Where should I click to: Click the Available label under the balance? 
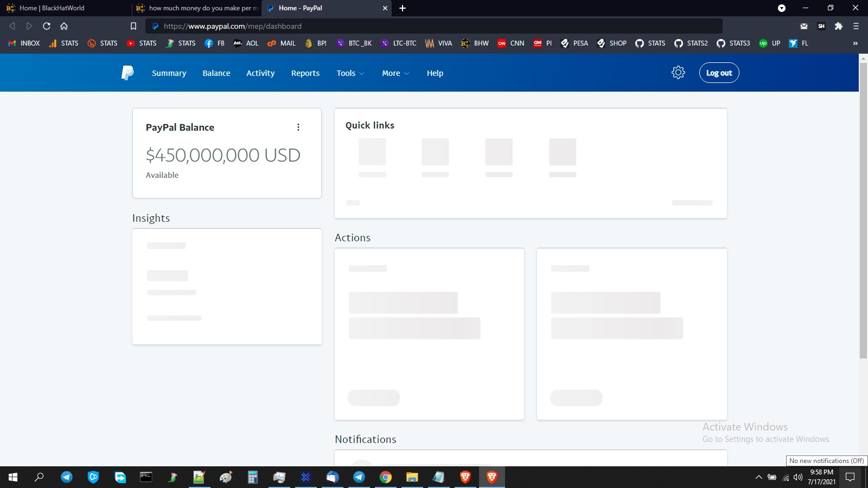click(162, 175)
